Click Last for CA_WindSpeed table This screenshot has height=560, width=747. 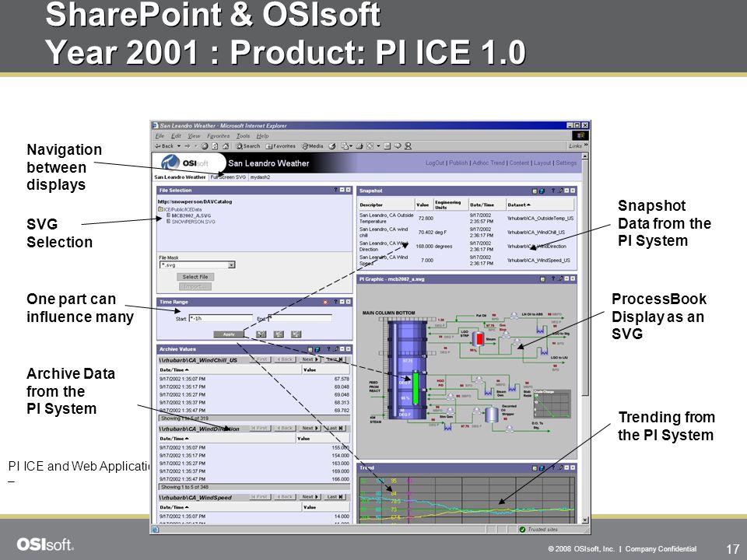(x=335, y=497)
